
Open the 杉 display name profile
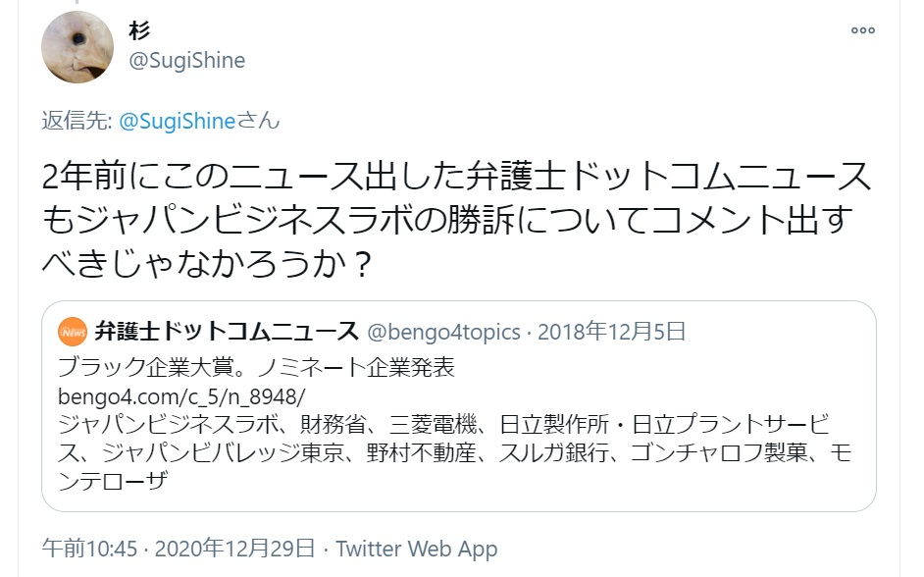pos(139,30)
